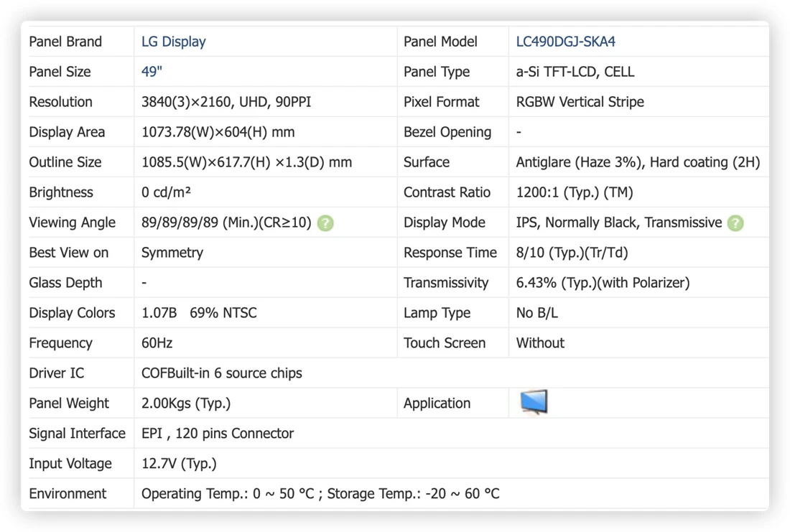The image size is (790, 532).
Task: Click the "Panel Brand" row label
Action: click(65, 42)
